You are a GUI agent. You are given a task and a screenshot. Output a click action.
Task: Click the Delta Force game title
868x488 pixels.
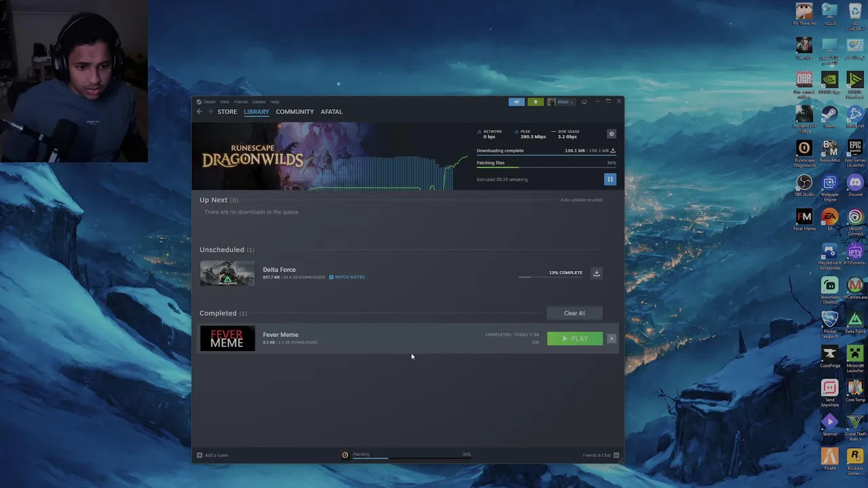point(279,270)
